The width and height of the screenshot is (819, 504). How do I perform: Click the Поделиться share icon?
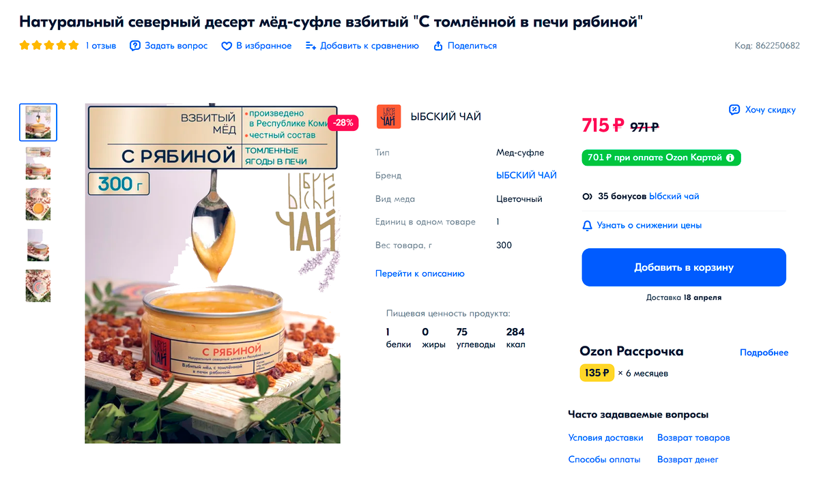tap(436, 46)
